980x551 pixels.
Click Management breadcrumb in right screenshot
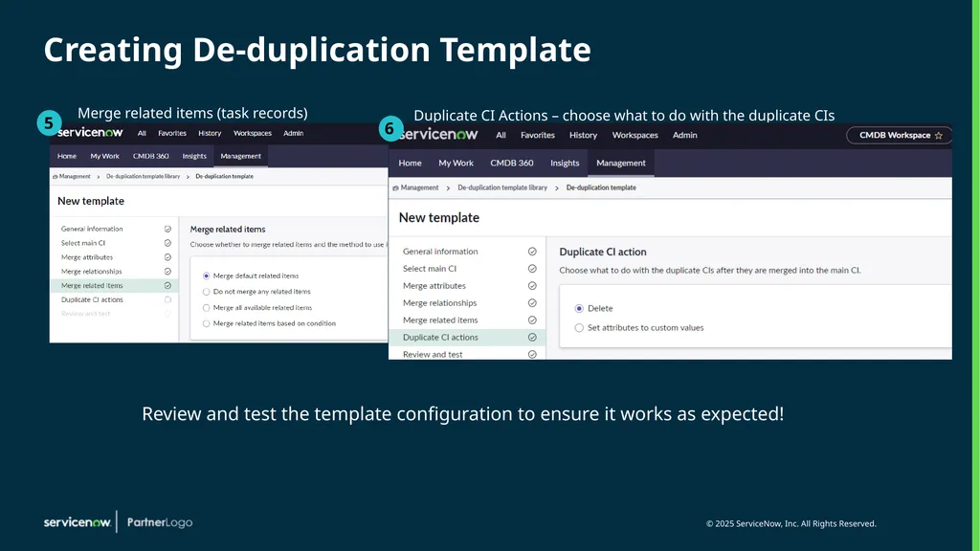point(419,187)
